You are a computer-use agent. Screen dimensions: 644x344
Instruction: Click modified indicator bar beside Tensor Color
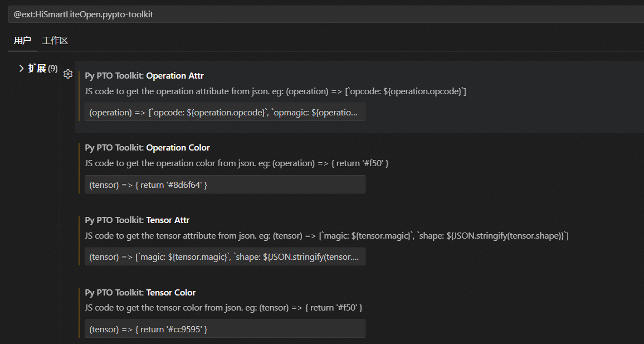point(80,312)
